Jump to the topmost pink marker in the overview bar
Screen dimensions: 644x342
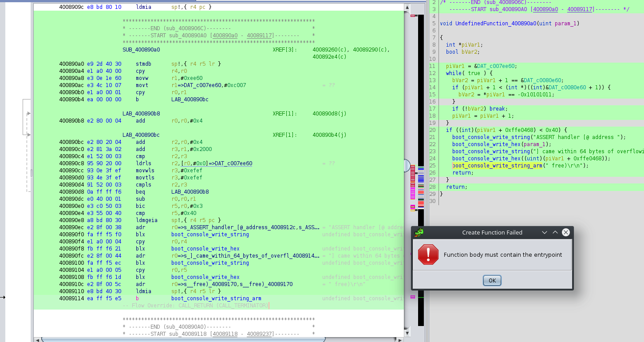click(413, 16)
